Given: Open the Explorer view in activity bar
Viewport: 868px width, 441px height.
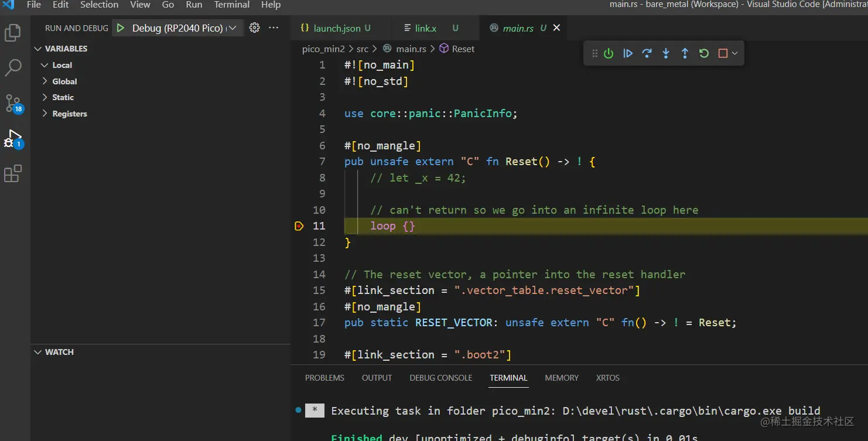Looking at the screenshot, I should click(13, 33).
